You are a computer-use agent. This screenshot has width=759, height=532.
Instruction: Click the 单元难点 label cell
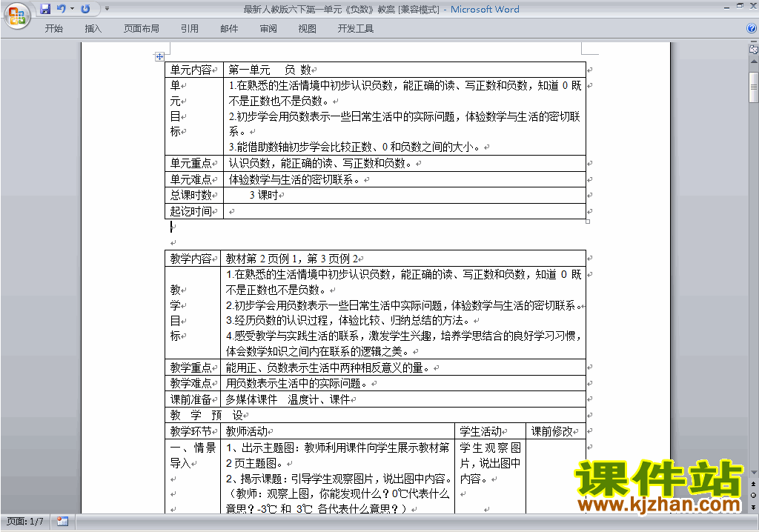194,179
